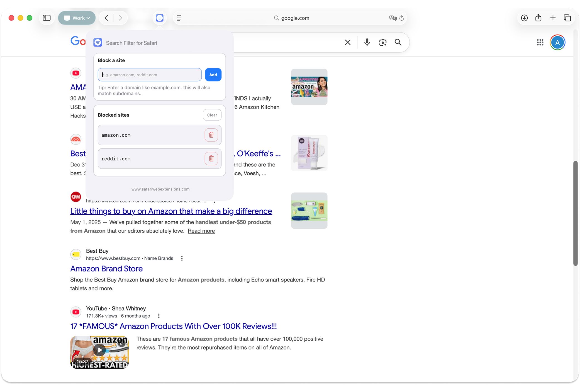Open the Share menu in toolbar
Screen dimensions: 580x392
[538, 18]
